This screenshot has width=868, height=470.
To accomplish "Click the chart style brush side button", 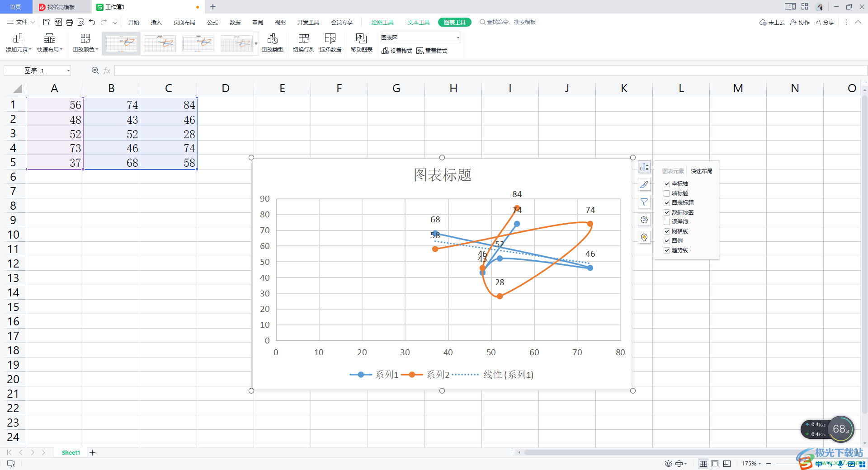I will coord(644,184).
